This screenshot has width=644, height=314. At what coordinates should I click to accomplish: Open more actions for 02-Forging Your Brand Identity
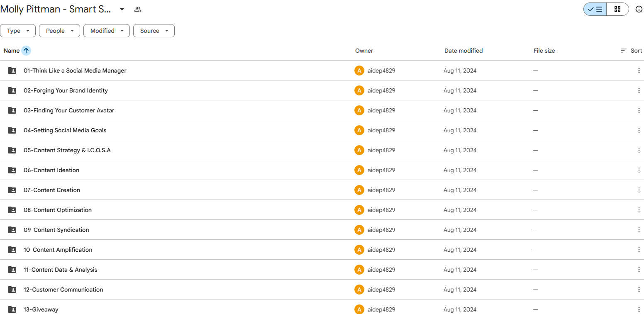(639, 90)
